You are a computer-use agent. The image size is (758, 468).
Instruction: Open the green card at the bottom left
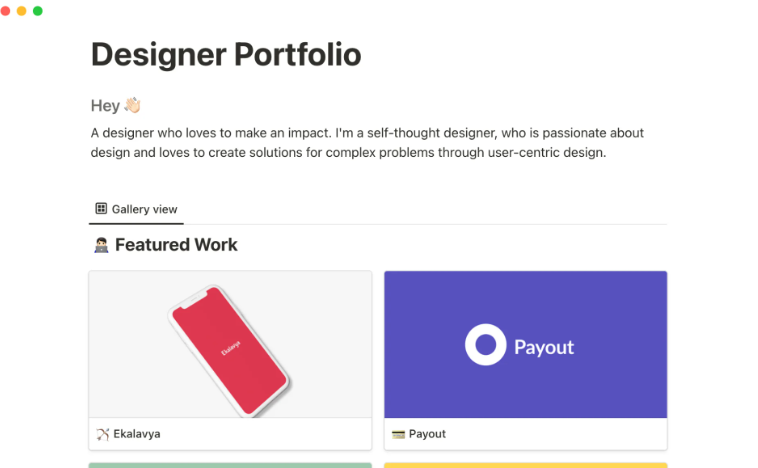(230, 464)
